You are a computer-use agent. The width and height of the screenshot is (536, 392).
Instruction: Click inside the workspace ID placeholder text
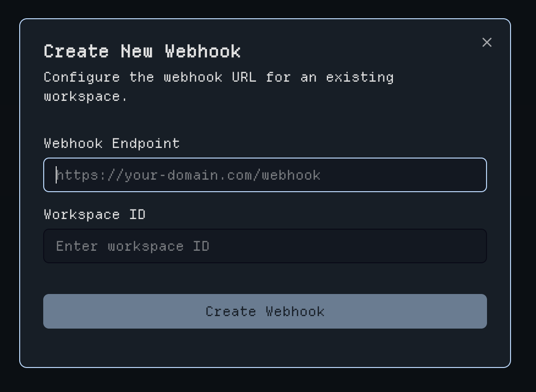[133, 246]
